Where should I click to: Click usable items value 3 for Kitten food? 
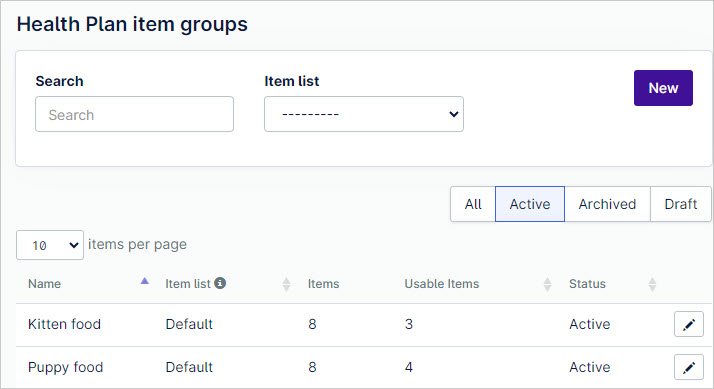click(408, 324)
